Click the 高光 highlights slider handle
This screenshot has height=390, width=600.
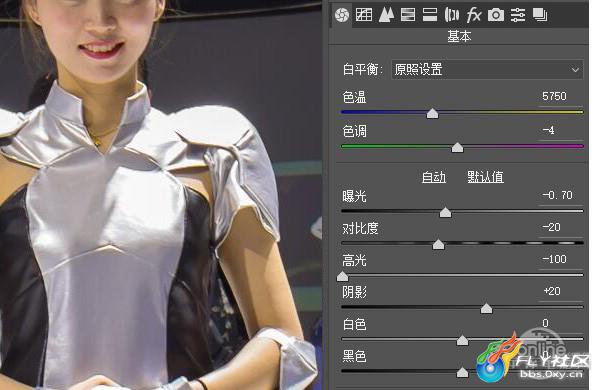coord(342,276)
